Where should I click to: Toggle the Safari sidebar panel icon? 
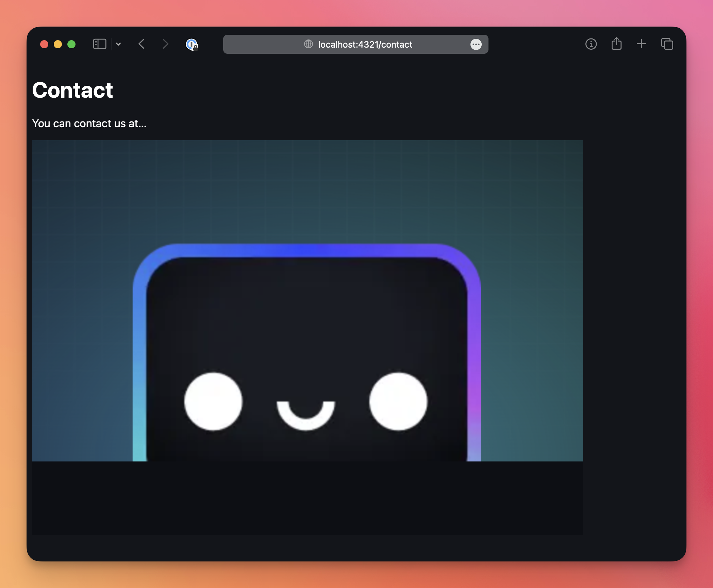(100, 44)
